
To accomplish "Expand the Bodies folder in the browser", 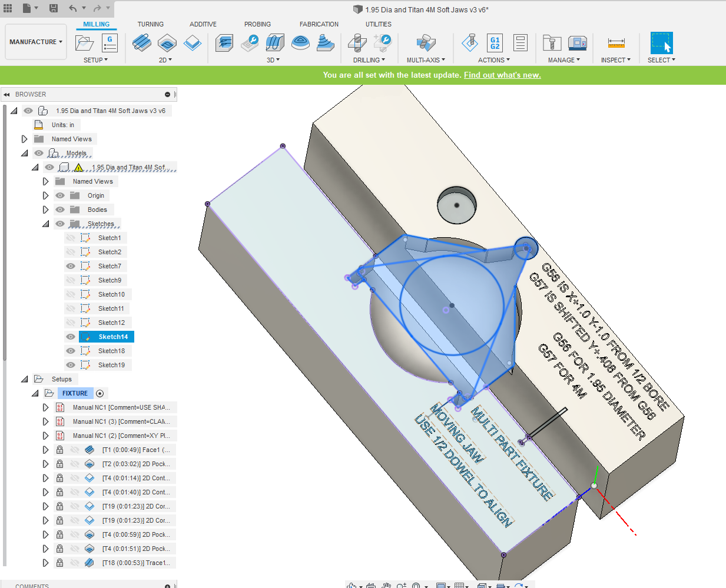I will pyautogui.click(x=45, y=210).
